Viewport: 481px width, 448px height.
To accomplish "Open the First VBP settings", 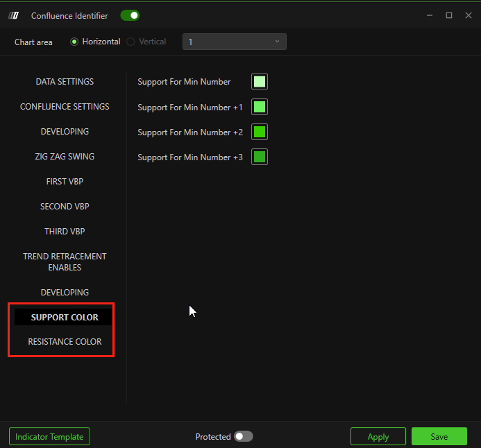I will (x=65, y=182).
